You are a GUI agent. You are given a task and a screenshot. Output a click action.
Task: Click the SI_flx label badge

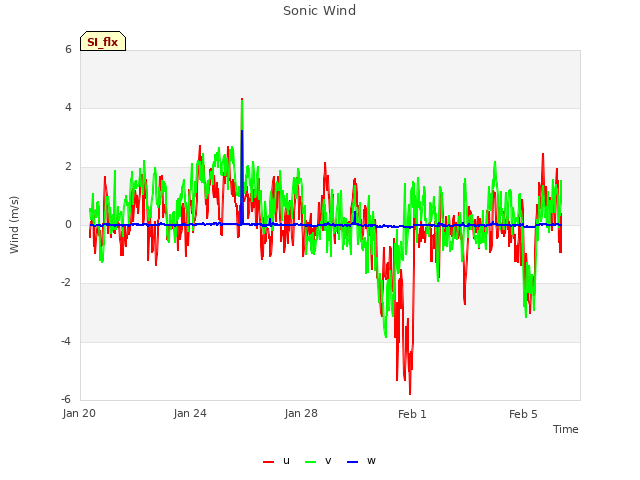pyautogui.click(x=103, y=41)
